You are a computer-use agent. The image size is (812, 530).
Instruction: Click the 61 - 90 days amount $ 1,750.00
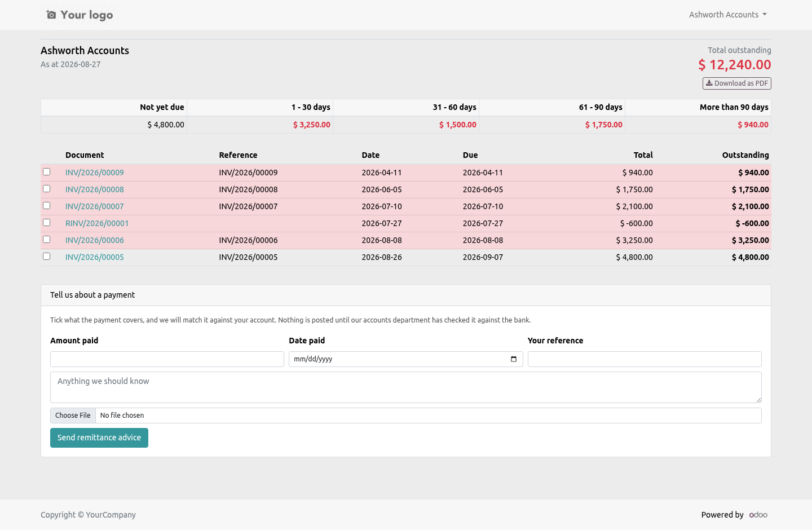tap(604, 125)
